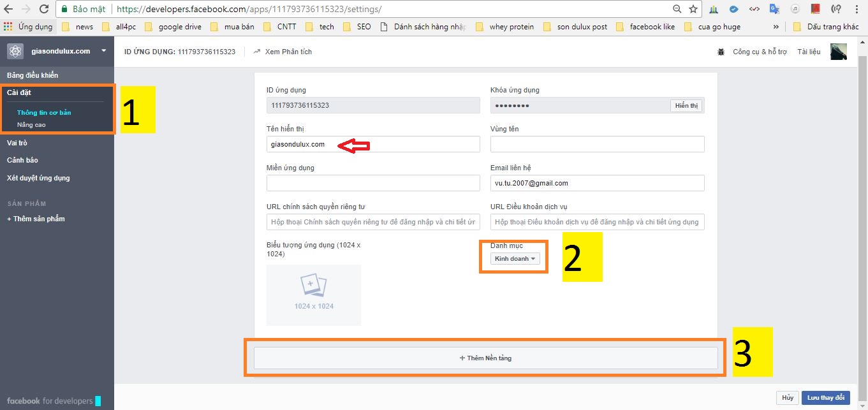Open Cảnh báo in sidebar
The height and width of the screenshot is (410, 868).
(x=22, y=160)
